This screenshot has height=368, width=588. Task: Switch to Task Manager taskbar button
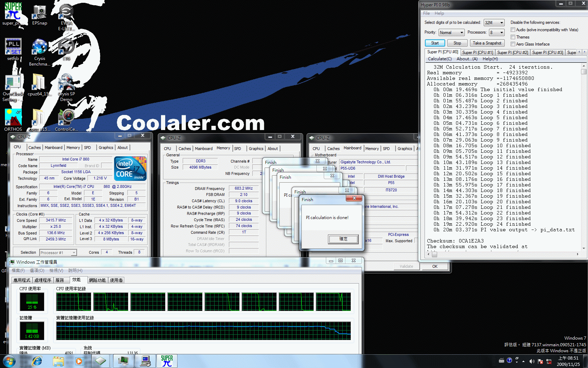(123, 361)
